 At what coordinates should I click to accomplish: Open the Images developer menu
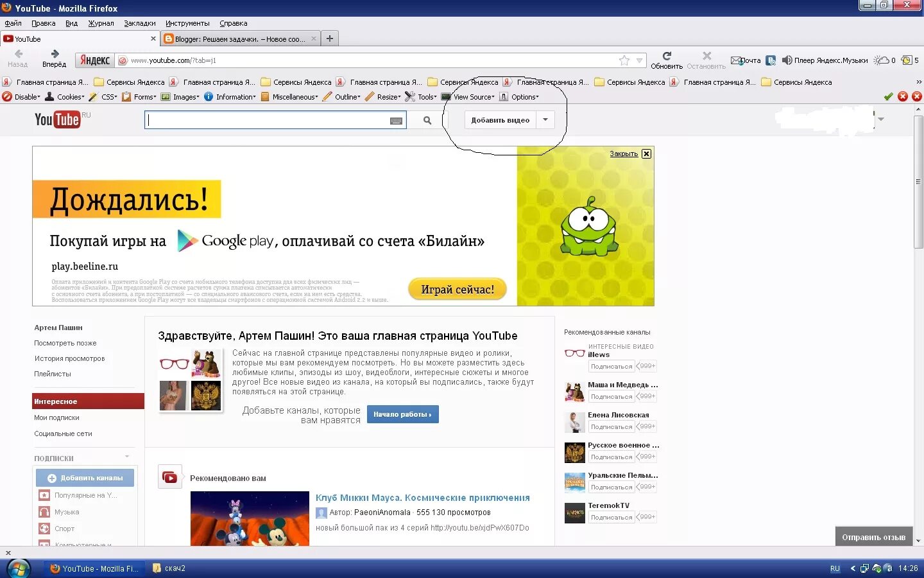pos(180,97)
